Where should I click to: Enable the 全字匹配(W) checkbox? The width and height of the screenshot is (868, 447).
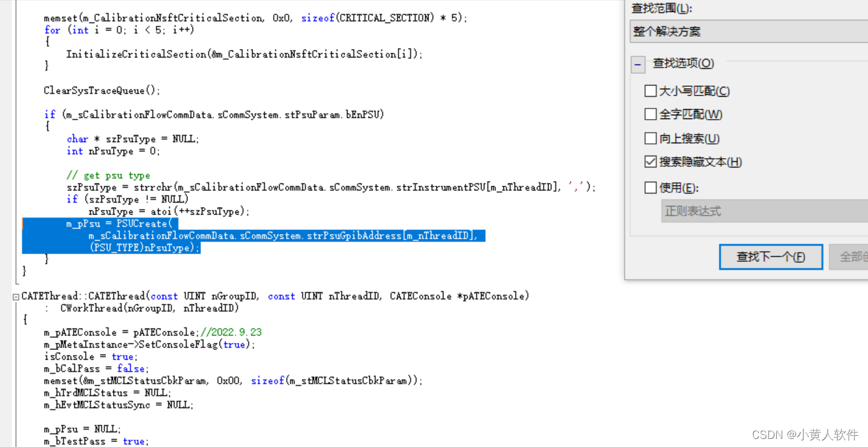click(x=650, y=114)
